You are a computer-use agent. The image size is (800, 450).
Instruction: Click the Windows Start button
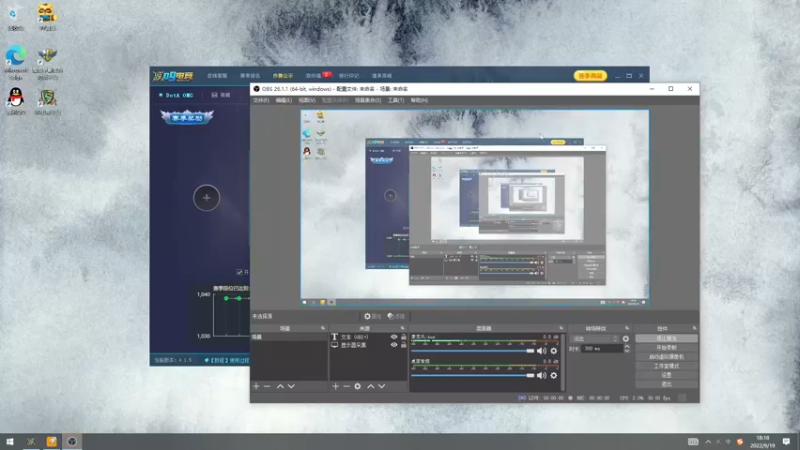point(10,442)
